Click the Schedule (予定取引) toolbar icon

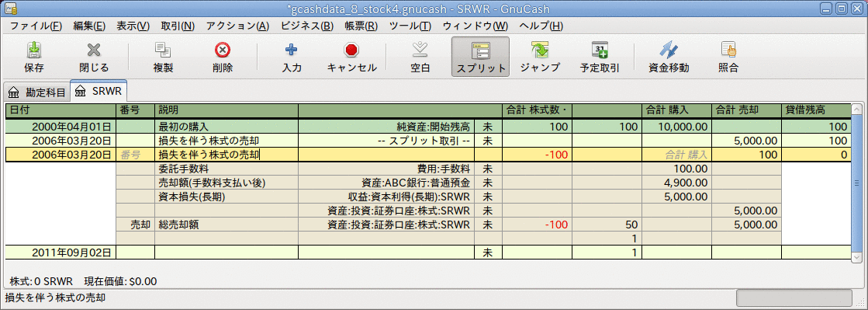600,57
